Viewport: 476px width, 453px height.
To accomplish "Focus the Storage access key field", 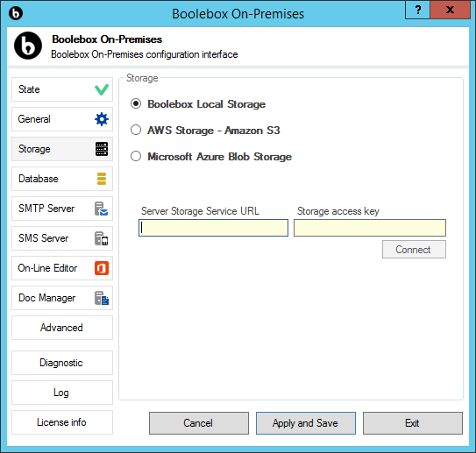I will pyautogui.click(x=370, y=228).
